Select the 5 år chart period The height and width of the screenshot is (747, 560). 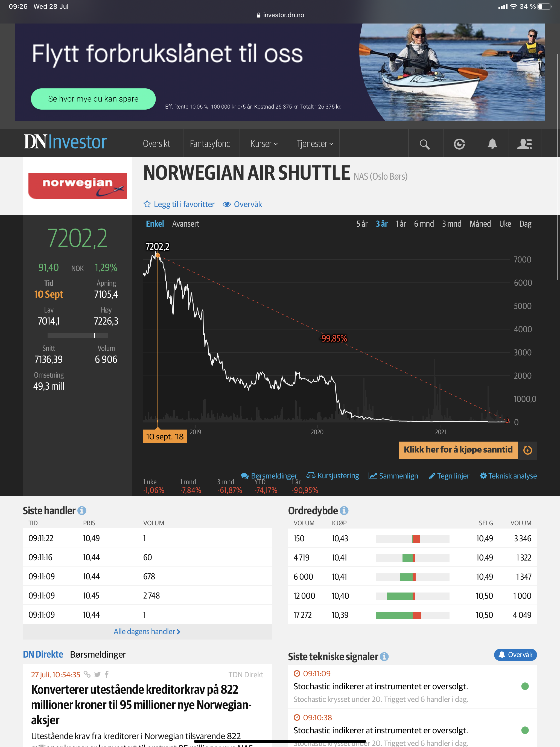pyautogui.click(x=362, y=224)
